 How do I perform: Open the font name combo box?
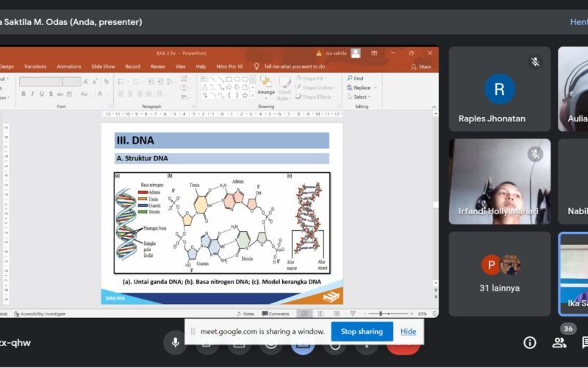click(40, 82)
